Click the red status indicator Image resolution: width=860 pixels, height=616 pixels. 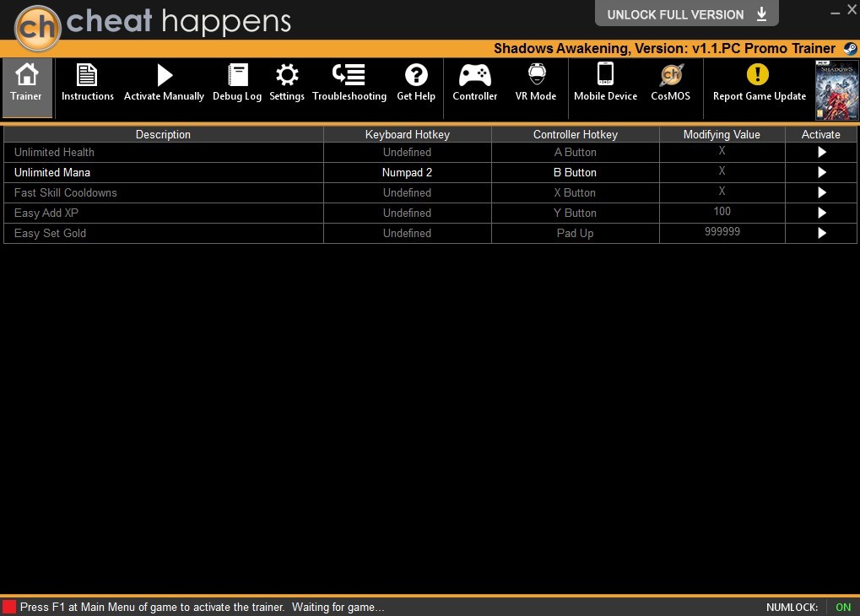click(8, 608)
